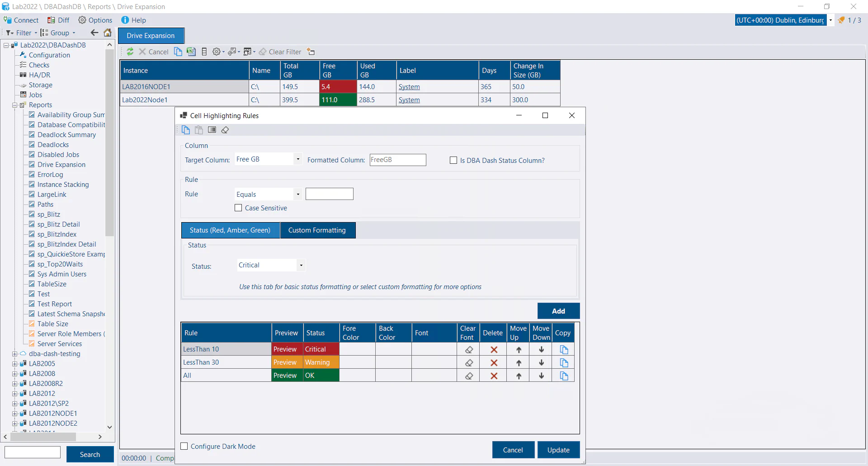The image size is (868, 466).
Task: Delete the All rule
Action: tap(494, 376)
